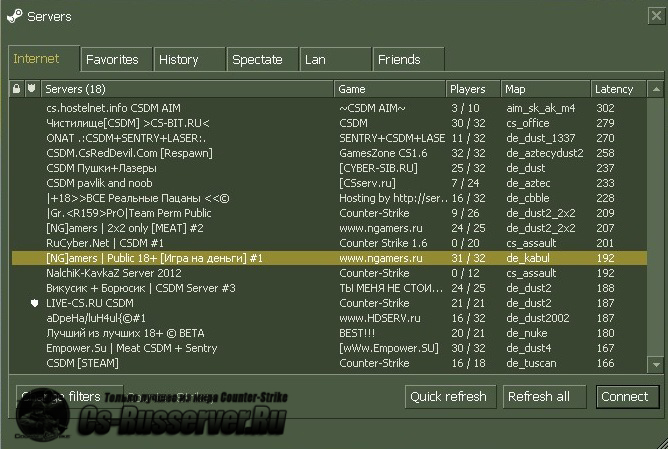
Task: Click map name de_aztecydust2
Action: coord(545,153)
